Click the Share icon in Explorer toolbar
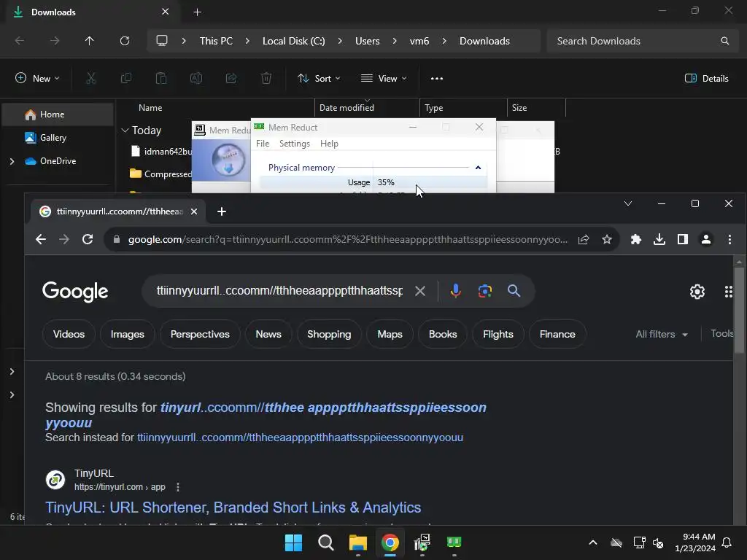This screenshot has height=560, width=747. click(231, 78)
